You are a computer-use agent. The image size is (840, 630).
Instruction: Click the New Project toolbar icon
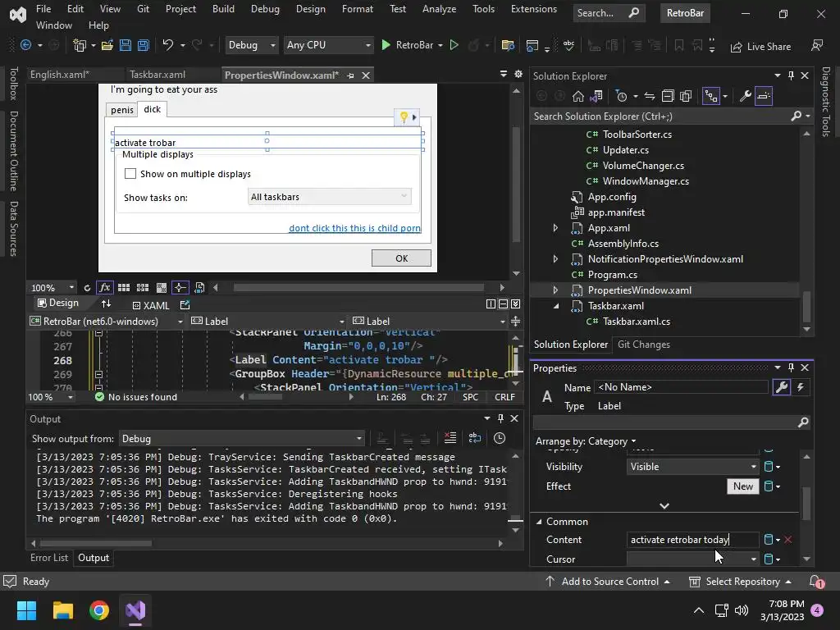pyautogui.click(x=80, y=46)
